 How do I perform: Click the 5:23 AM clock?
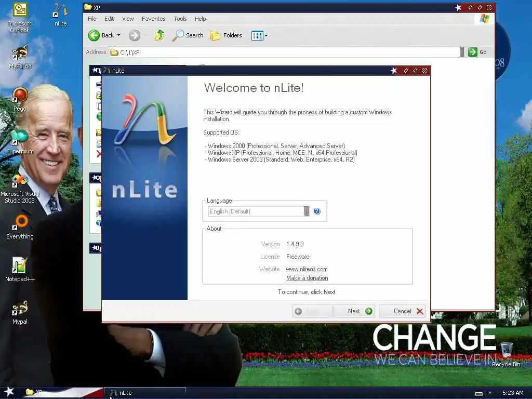513,393
